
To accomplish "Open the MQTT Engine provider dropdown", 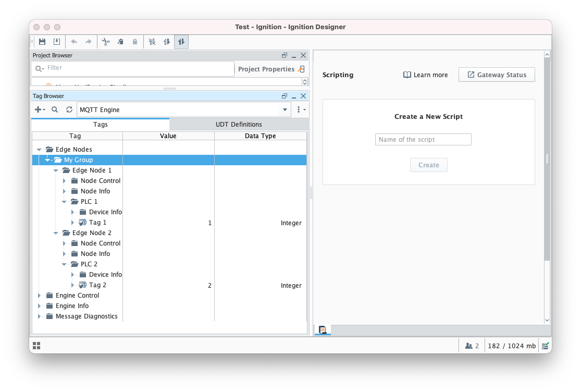I will pyautogui.click(x=285, y=109).
